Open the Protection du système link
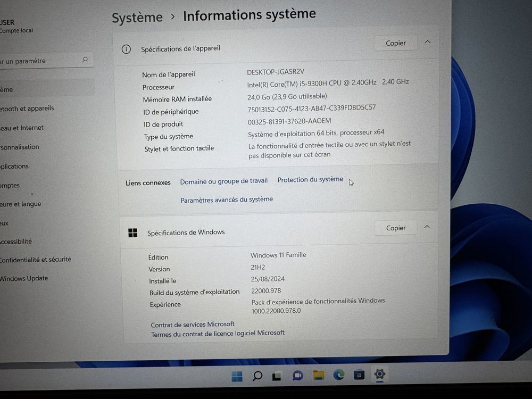 tap(310, 179)
